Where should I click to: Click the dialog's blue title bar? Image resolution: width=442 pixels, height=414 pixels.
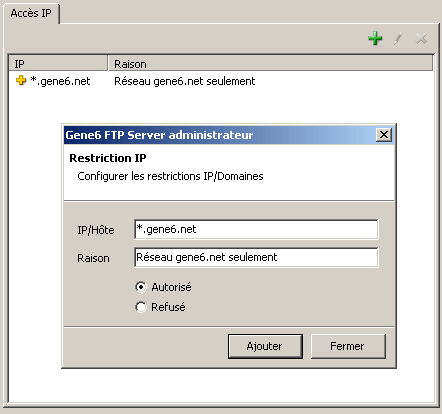point(220,135)
